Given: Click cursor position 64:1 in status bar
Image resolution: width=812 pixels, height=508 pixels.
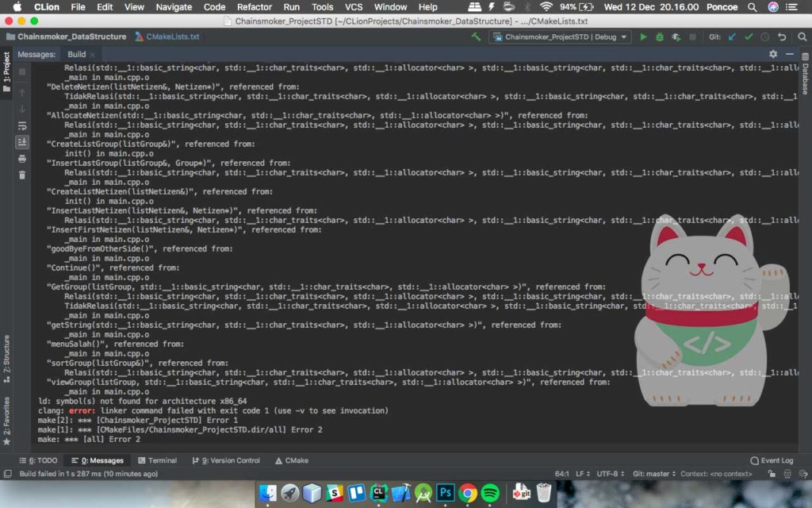Looking at the screenshot, I should [562, 474].
